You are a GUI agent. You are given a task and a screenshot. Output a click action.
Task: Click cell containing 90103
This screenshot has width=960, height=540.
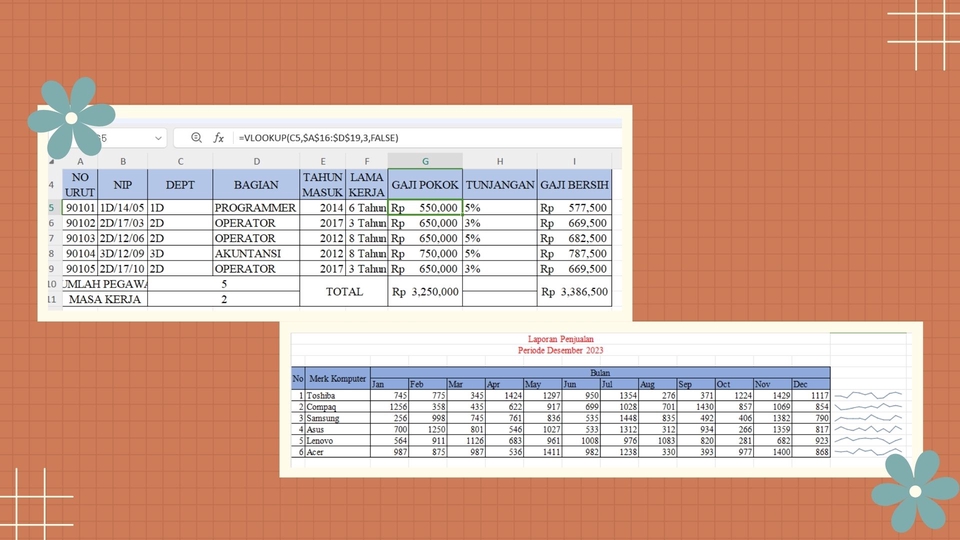click(x=80, y=238)
